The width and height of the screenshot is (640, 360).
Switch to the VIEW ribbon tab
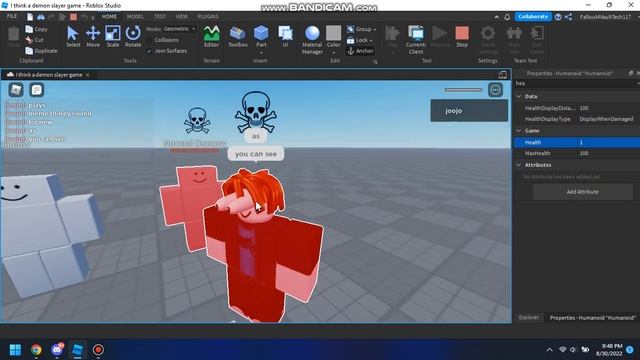[x=182, y=16]
